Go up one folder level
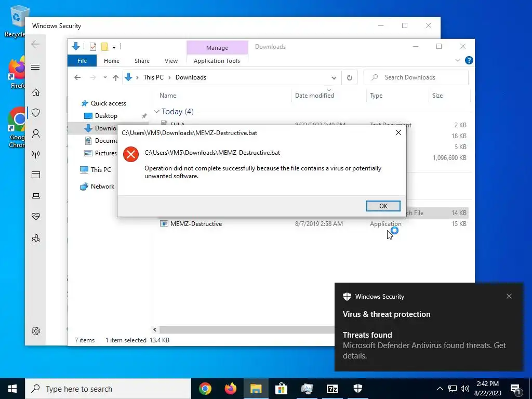Image resolution: width=532 pixels, height=399 pixels. point(116,78)
